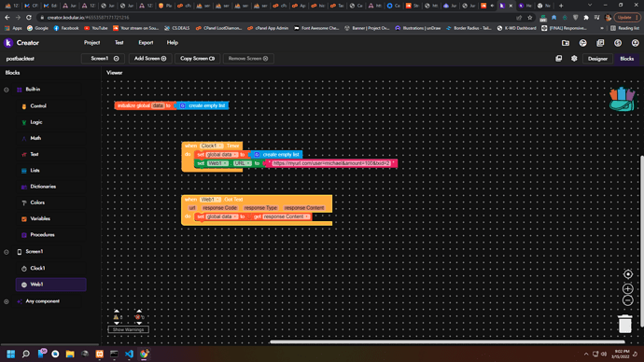The width and height of the screenshot is (644, 362).
Task: Open response Content dropdown in get block
Action: [287, 216]
